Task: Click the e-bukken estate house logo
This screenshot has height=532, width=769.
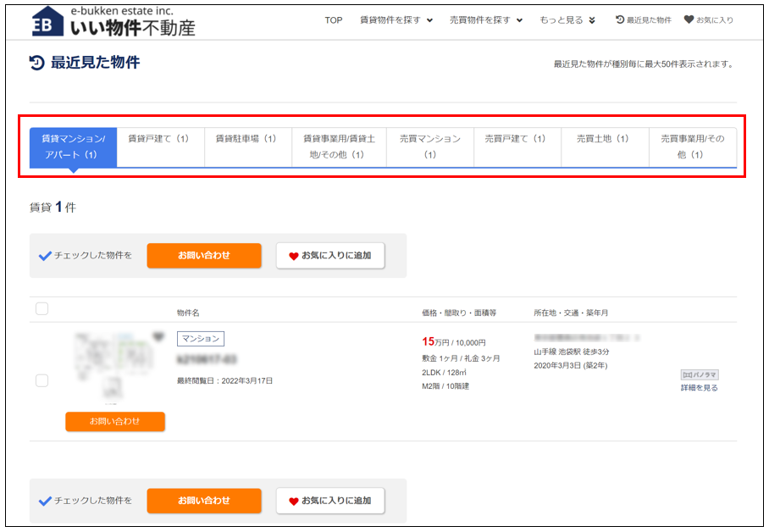Action: click(46, 22)
